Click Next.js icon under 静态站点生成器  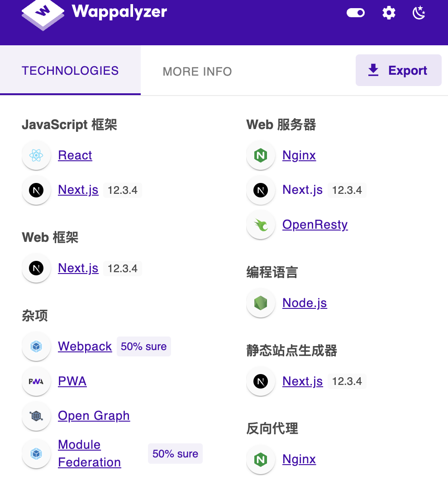click(x=261, y=381)
